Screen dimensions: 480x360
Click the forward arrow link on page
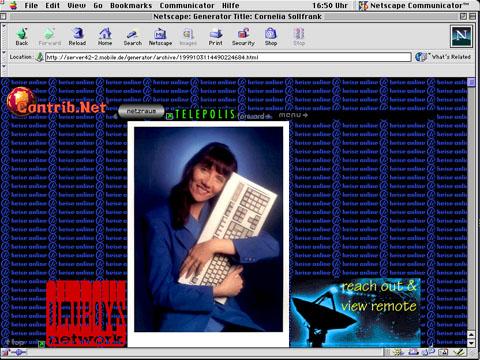tap(255, 116)
